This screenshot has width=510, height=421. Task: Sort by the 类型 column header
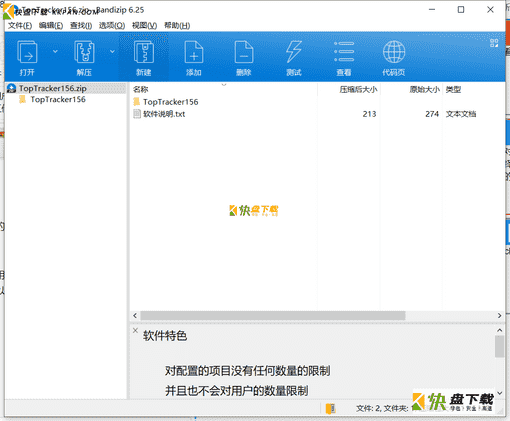coord(453,89)
